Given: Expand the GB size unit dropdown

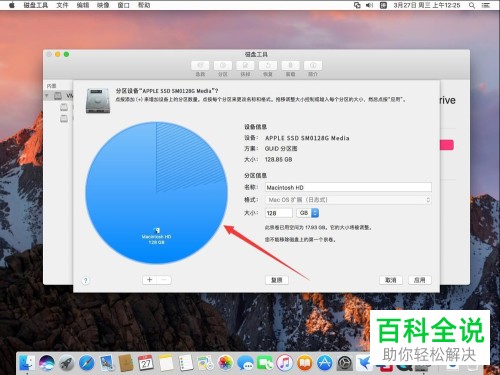Looking at the screenshot, I should [x=308, y=213].
